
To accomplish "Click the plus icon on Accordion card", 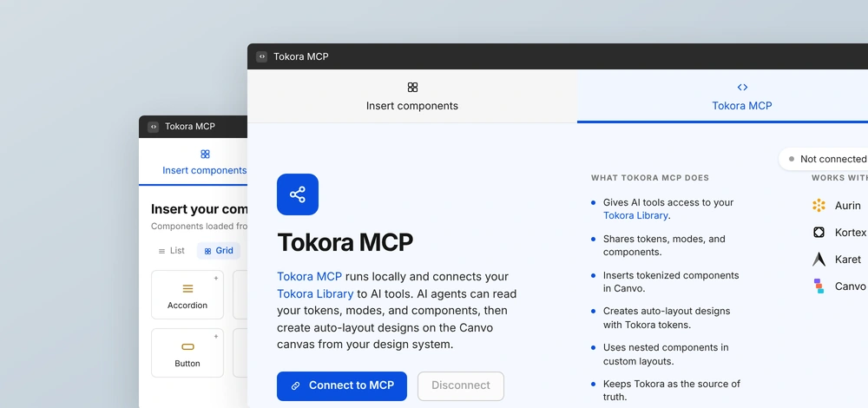I will pyautogui.click(x=216, y=278).
